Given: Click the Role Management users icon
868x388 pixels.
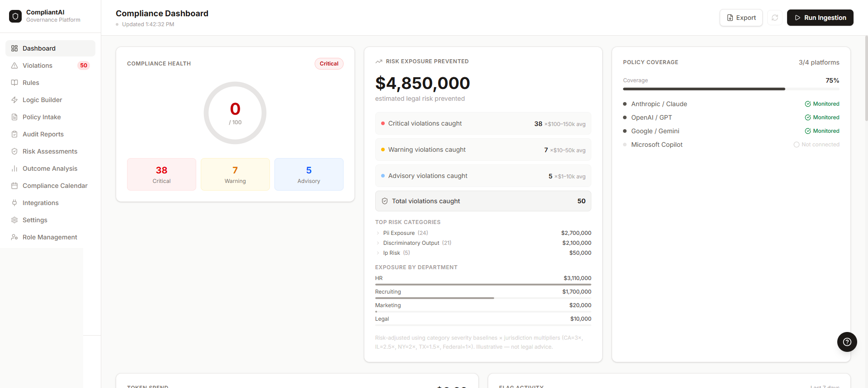Looking at the screenshot, I should point(14,237).
